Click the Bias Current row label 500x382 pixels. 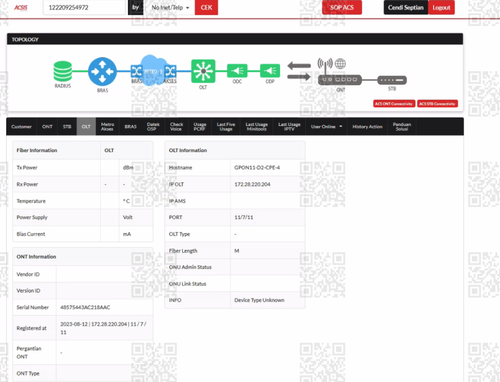pos(31,234)
